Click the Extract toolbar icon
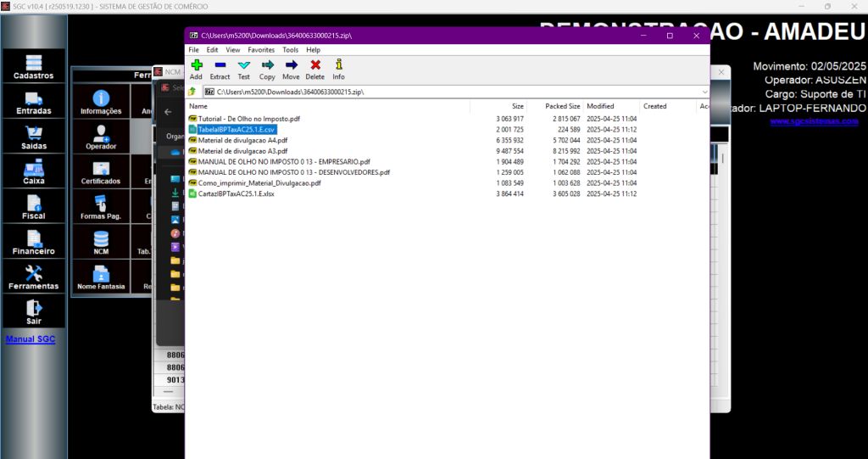Screen dimensions: 868x459 220,65
